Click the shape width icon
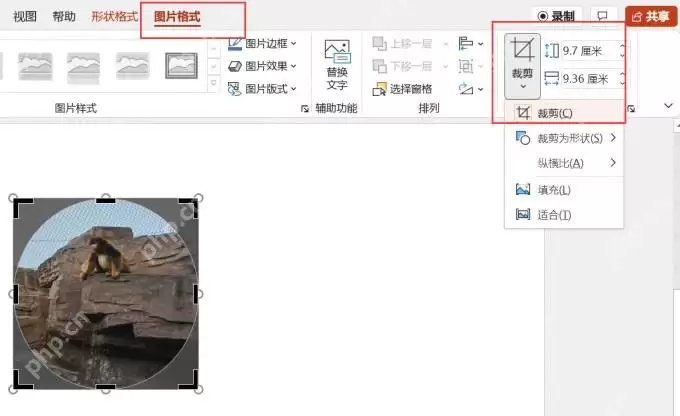 [x=551, y=79]
